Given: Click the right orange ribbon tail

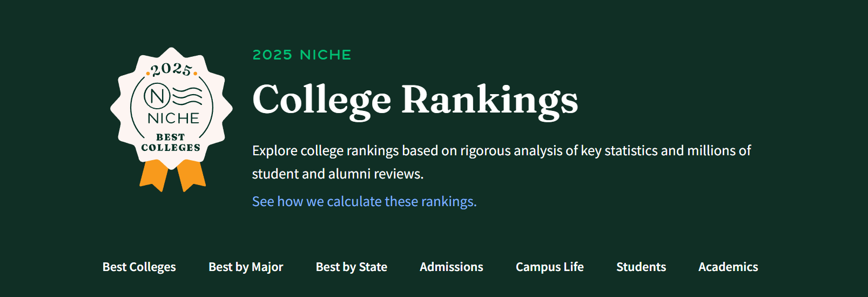Looking at the screenshot, I should click(x=191, y=175).
